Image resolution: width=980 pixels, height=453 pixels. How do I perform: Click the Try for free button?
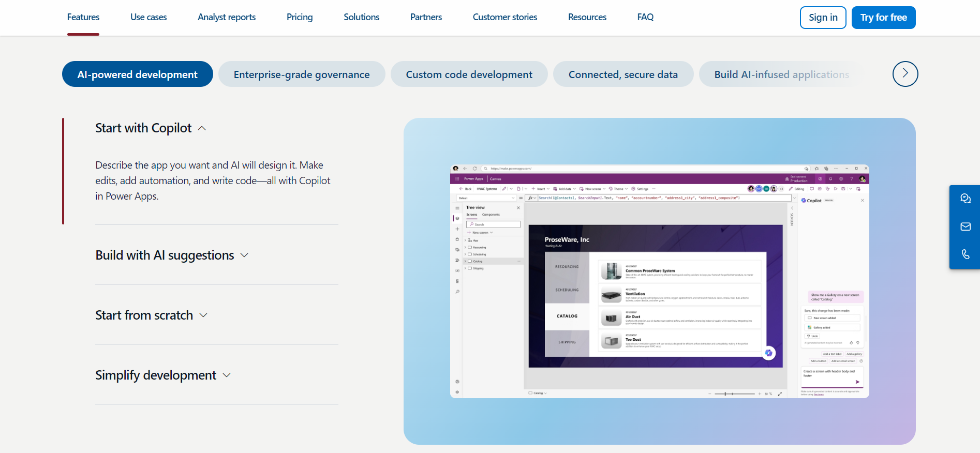tap(883, 18)
